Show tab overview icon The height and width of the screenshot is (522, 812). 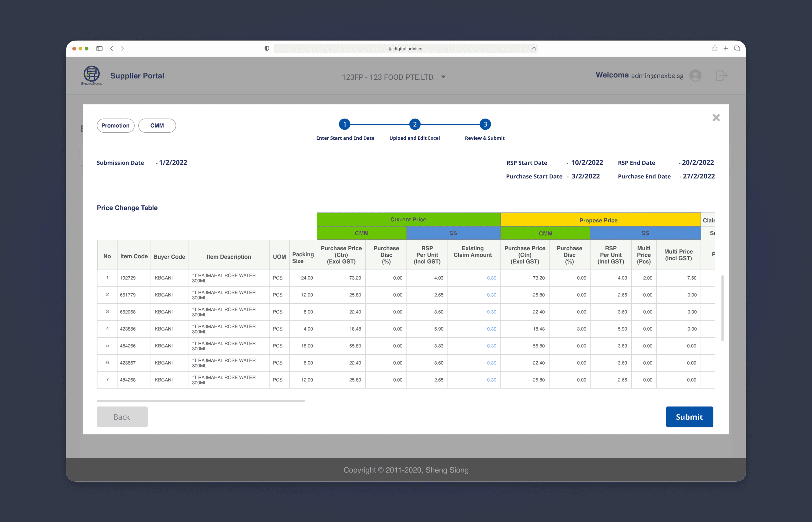tap(737, 48)
